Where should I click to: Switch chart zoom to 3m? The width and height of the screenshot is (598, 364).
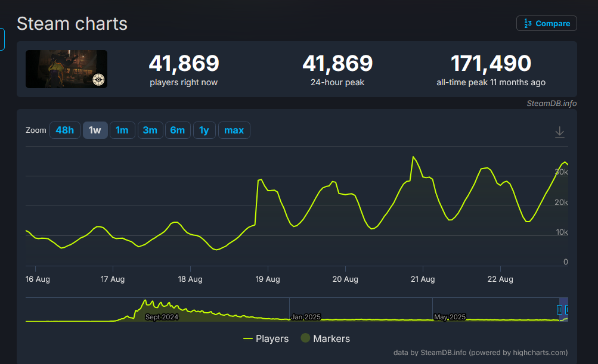pyautogui.click(x=150, y=130)
